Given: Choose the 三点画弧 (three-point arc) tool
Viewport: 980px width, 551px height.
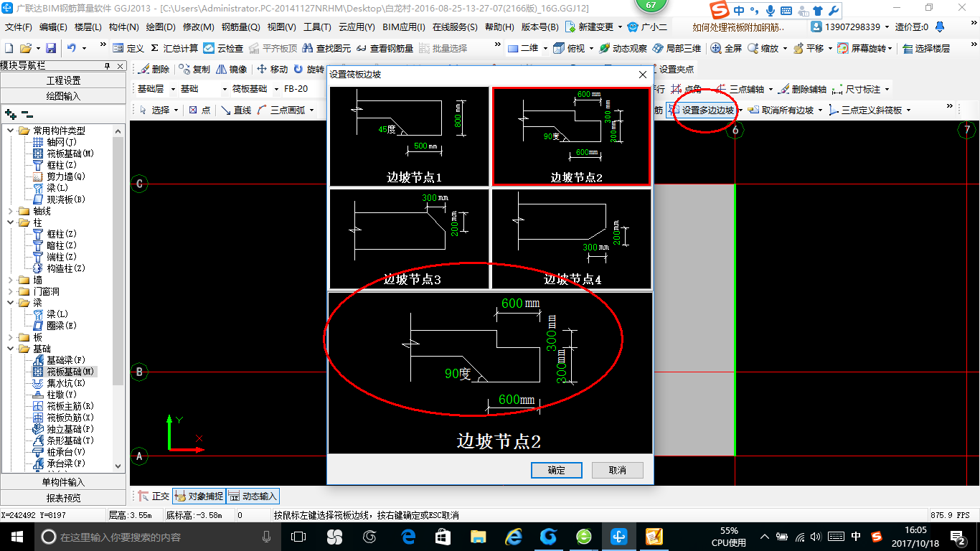Looking at the screenshot, I should click(282, 110).
